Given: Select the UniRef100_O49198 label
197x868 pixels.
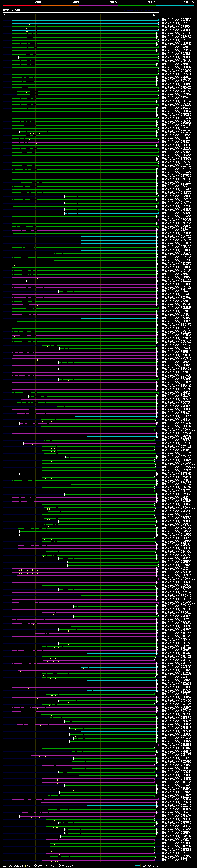Looking at the screenshot, I should [x=177, y=304].
